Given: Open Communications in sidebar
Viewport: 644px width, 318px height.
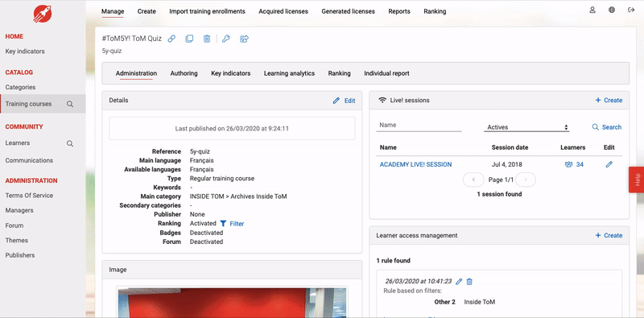Looking at the screenshot, I should (29, 160).
